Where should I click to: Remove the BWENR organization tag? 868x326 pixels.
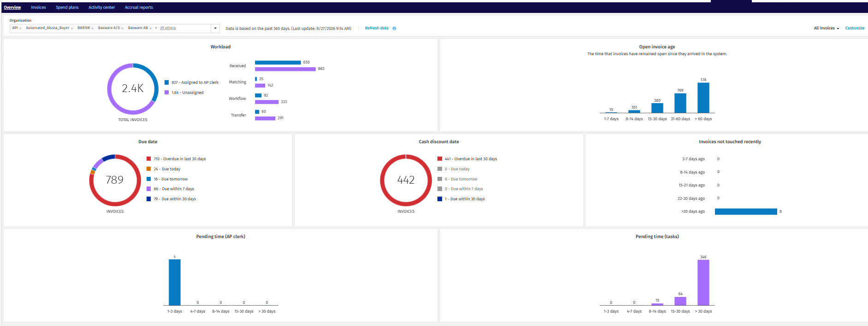(93, 29)
